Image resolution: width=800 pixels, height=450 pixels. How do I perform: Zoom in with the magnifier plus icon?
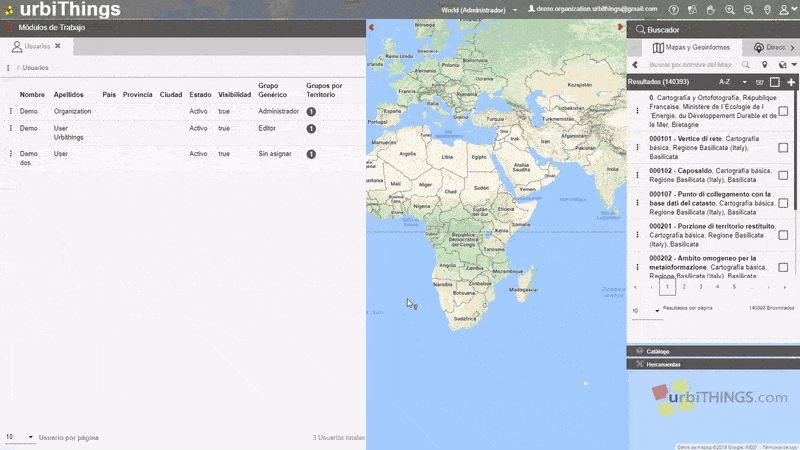click(x=730, y=10)
